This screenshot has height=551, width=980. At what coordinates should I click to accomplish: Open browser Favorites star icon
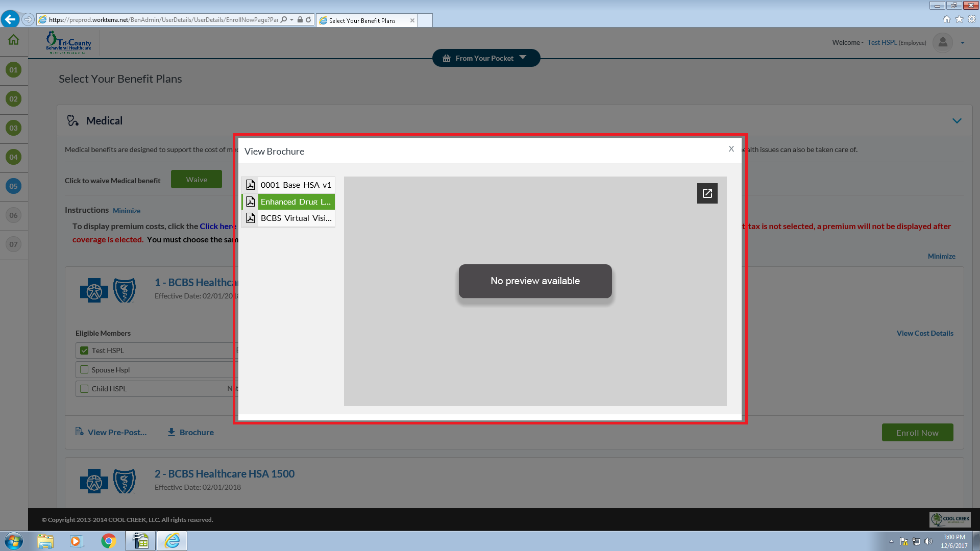[x=960, y=19]
